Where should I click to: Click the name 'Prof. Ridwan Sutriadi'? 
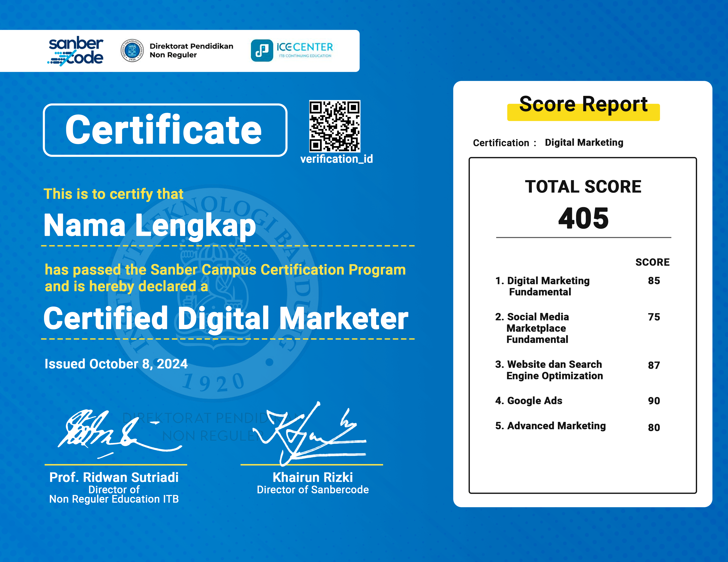pyautogui.click(x=114, y=477)
